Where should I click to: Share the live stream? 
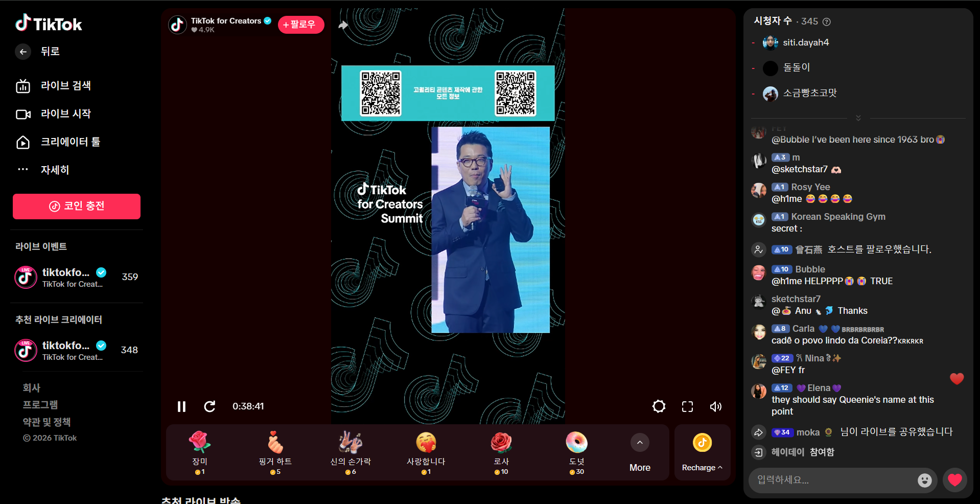click(x=343, y=25)
